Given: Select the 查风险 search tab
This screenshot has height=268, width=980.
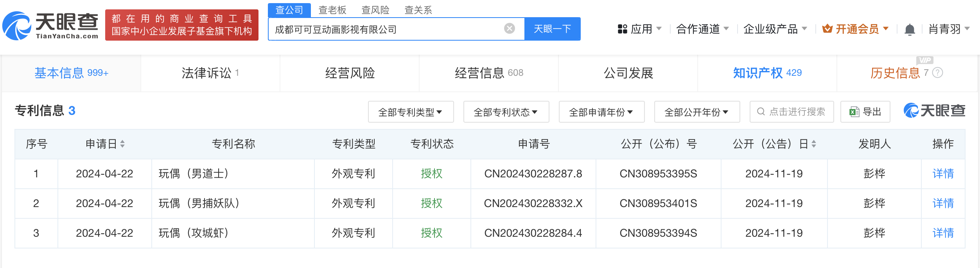Looking at the screenshot, I should coord(375,10).
